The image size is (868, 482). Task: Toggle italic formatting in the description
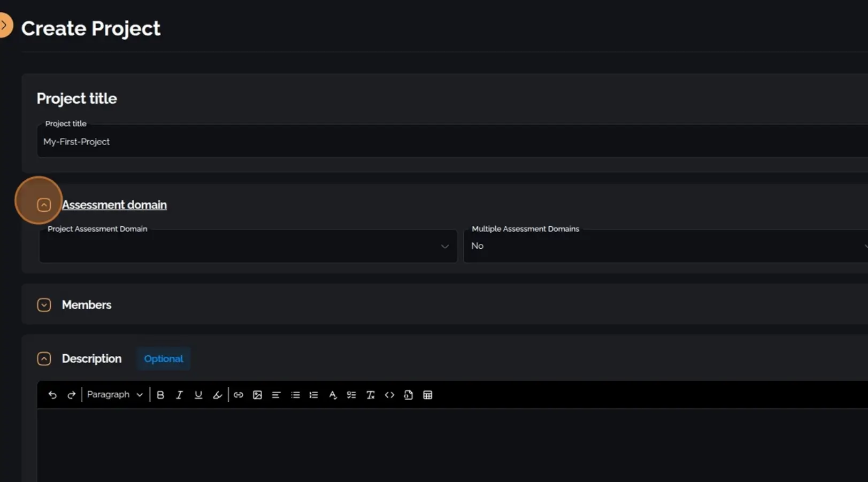tap(179, 395)
